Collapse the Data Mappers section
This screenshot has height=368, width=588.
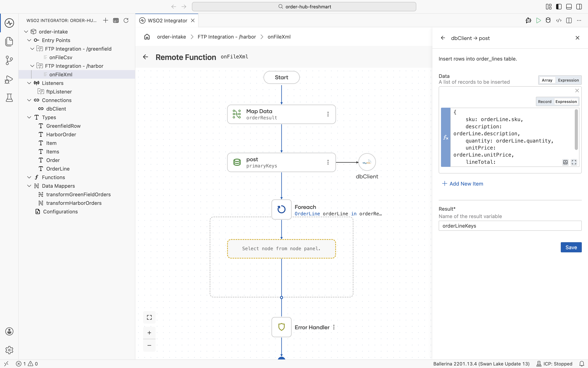pyautogui.click(x=29, y=186)
